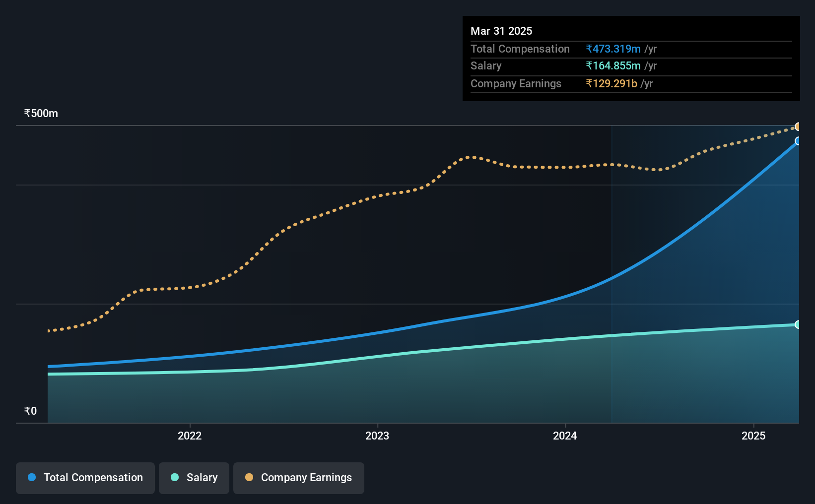Image resolution: width=815 pixels, height=504 pixels.
Task: Click the ₹500m y-axis label
Action: 41,114
